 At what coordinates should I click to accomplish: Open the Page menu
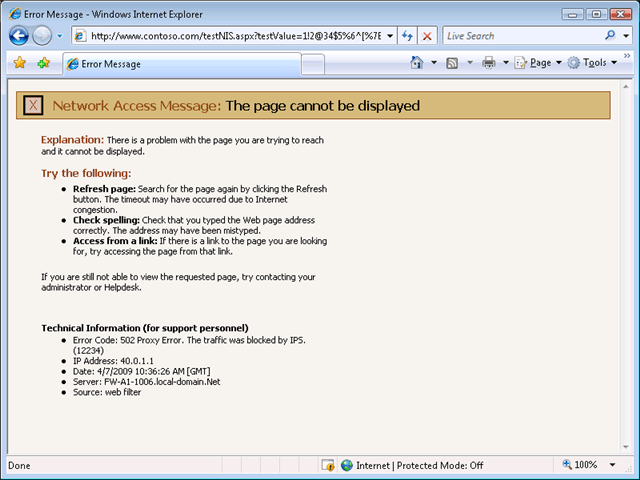(539, 63)
